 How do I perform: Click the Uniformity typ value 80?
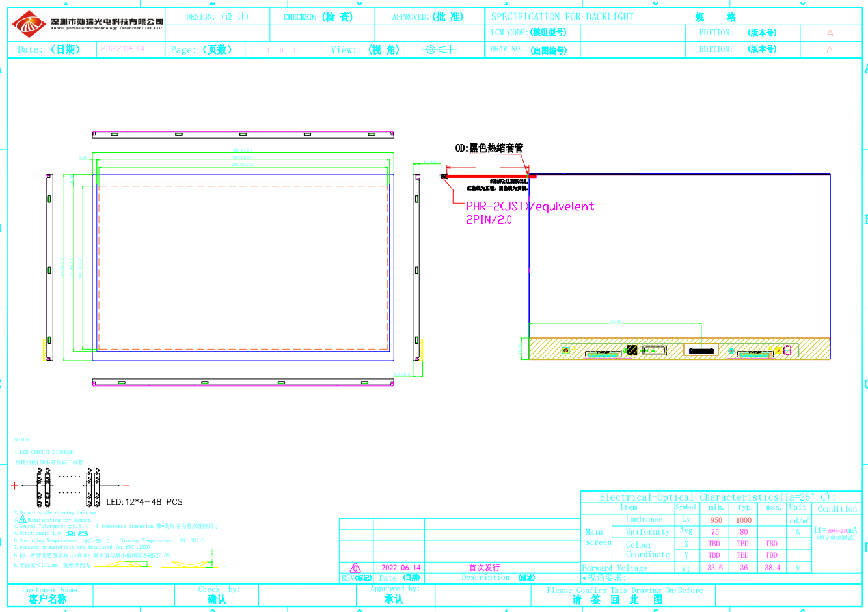(744, 532)
